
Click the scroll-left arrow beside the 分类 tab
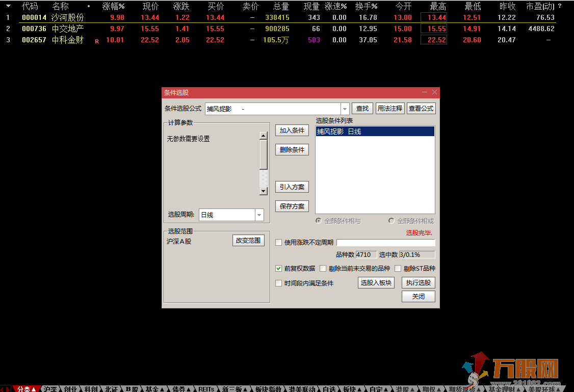(x=3, y=389)
